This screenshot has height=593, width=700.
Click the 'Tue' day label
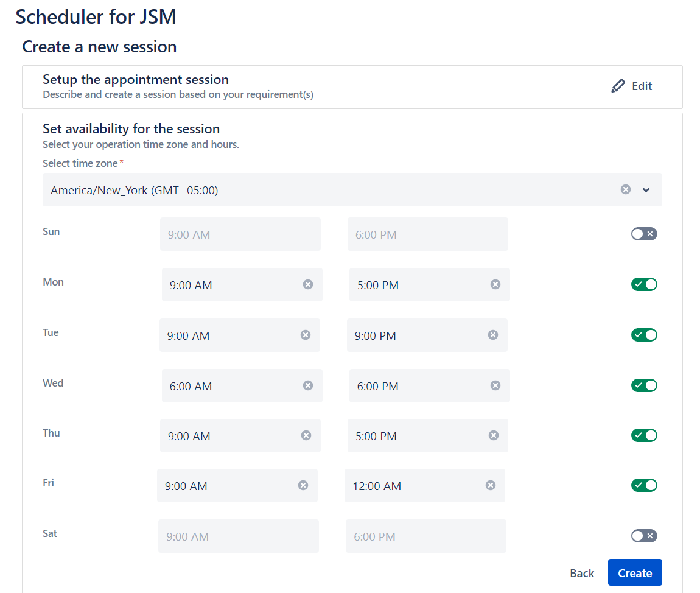pos(51,332)
